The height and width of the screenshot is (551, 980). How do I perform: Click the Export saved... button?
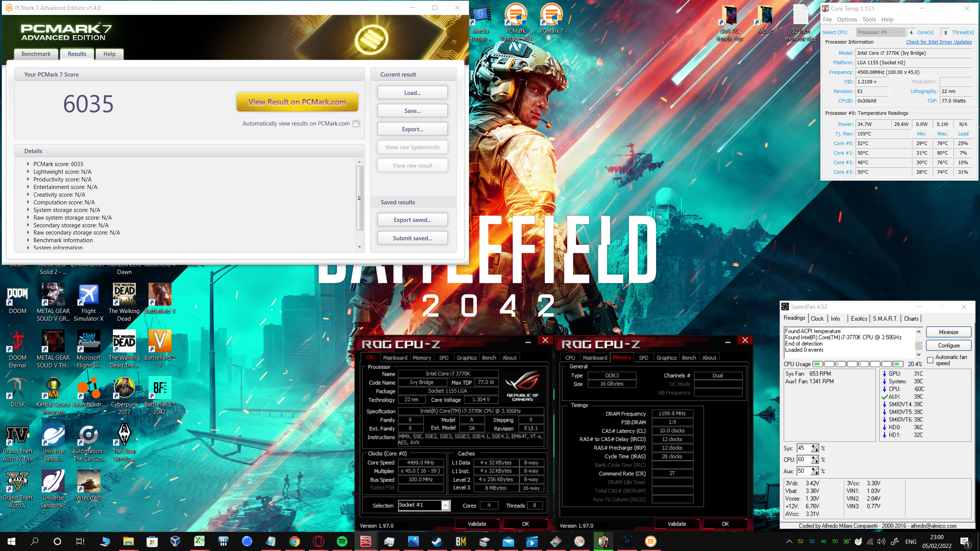(412, 220)
